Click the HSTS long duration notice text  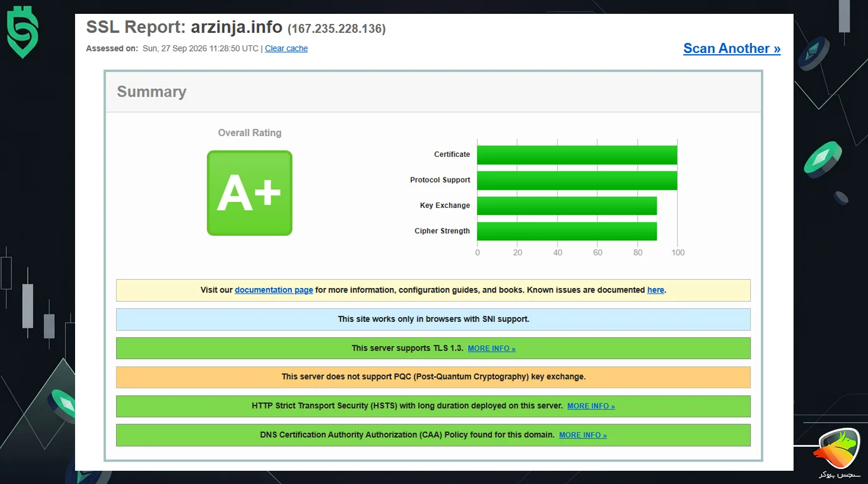(x=407, y=406)
